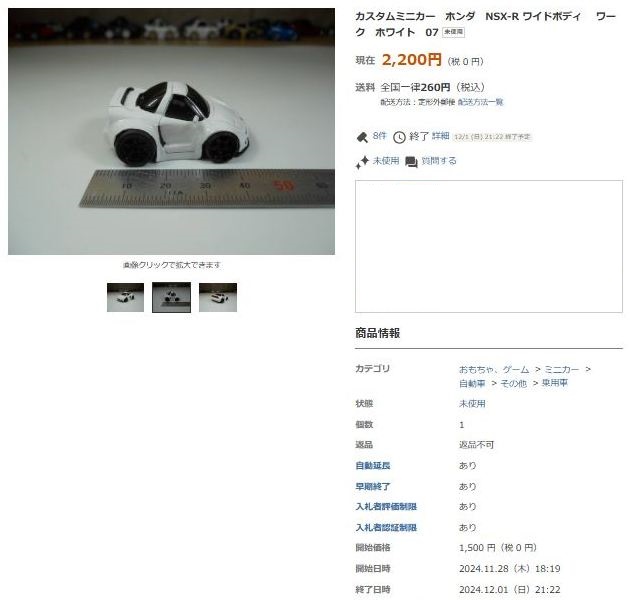Open the 8件 bid history link
Image resolution: width=630 pixels, height=600 pixels.
(x=379, y=136)
